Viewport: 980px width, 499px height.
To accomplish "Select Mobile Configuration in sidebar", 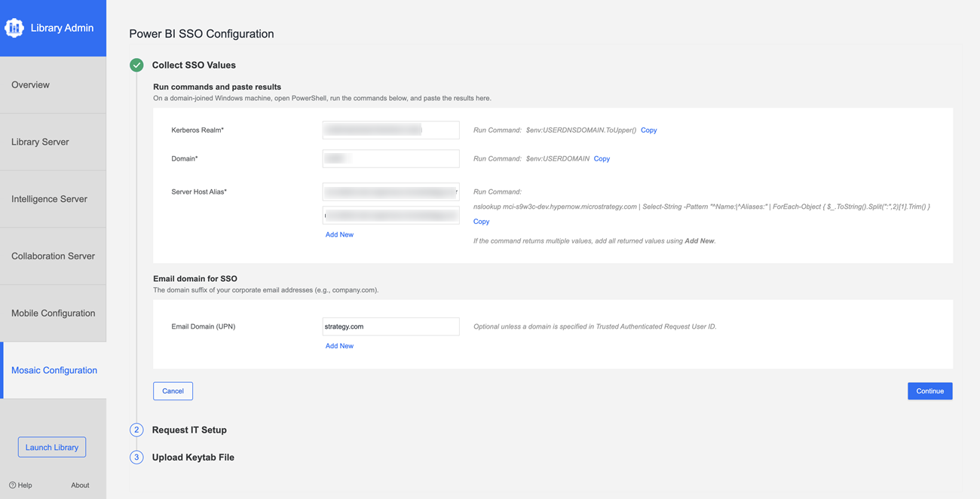I will coord(53,314).
